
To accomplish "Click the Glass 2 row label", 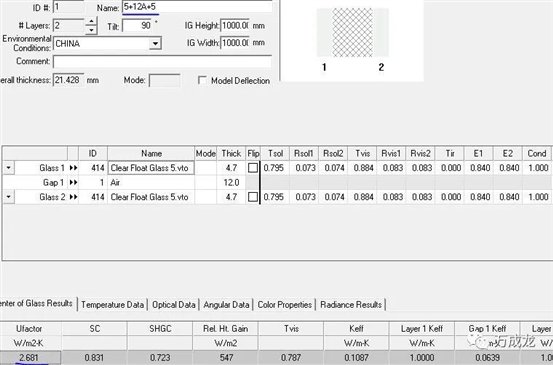I will [52, 197].
